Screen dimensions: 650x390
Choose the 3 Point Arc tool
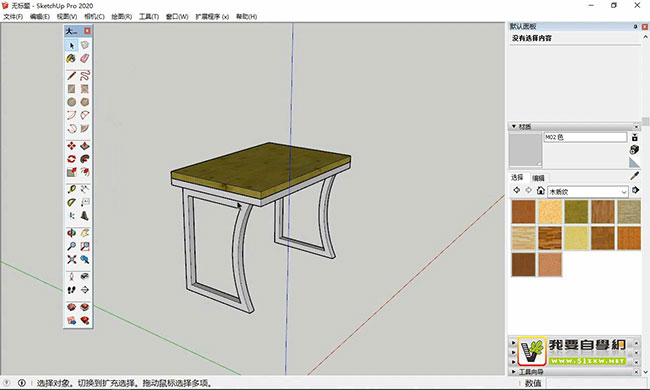71,128
